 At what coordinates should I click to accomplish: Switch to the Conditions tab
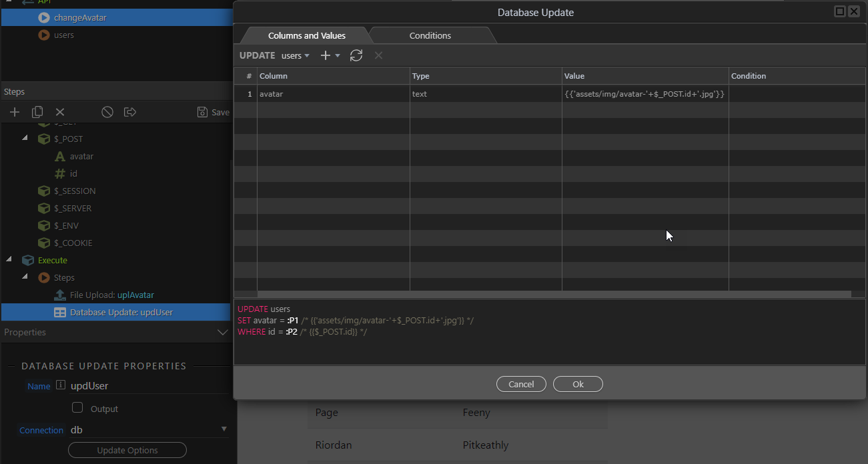430,35
